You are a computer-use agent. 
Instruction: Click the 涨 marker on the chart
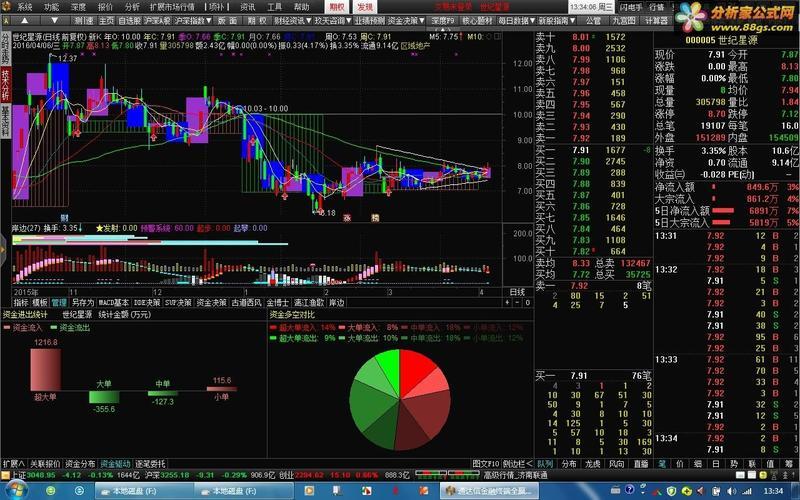pyautogui.click(x=347, y=218)
